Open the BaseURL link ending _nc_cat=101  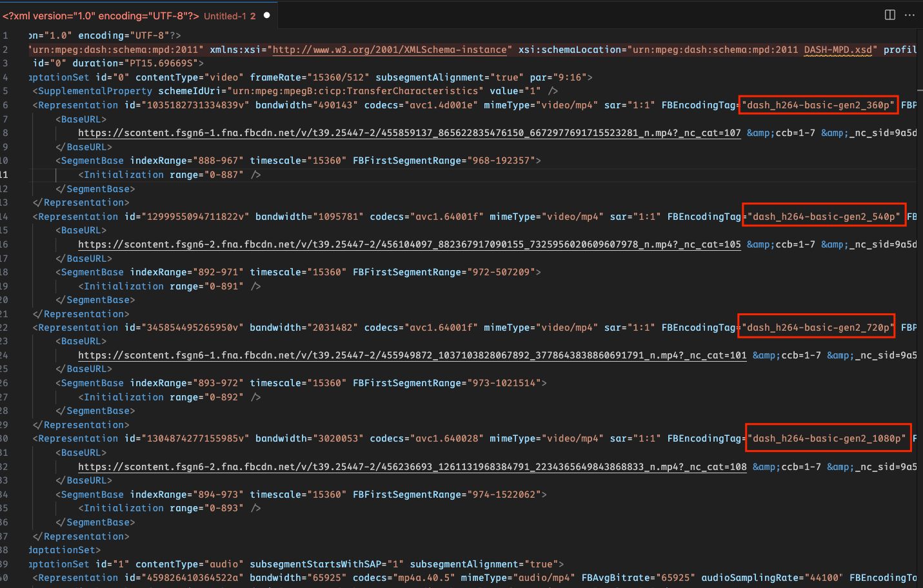point(412,356)
